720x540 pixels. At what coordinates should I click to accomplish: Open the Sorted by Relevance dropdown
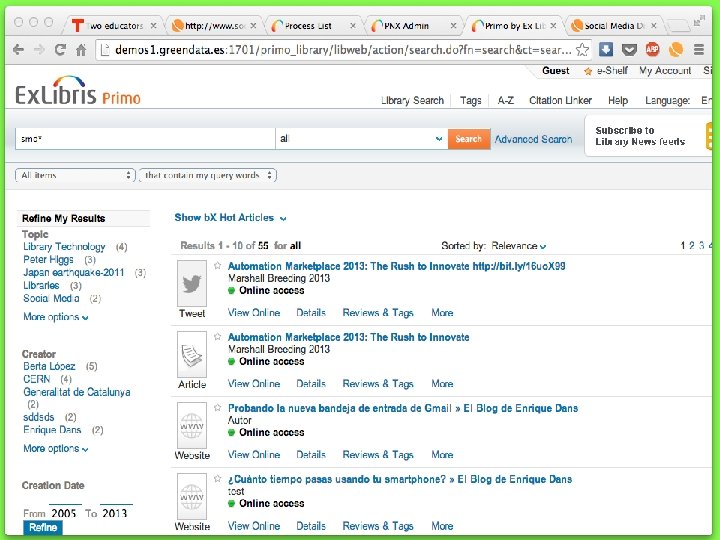[x=518, y=246]
